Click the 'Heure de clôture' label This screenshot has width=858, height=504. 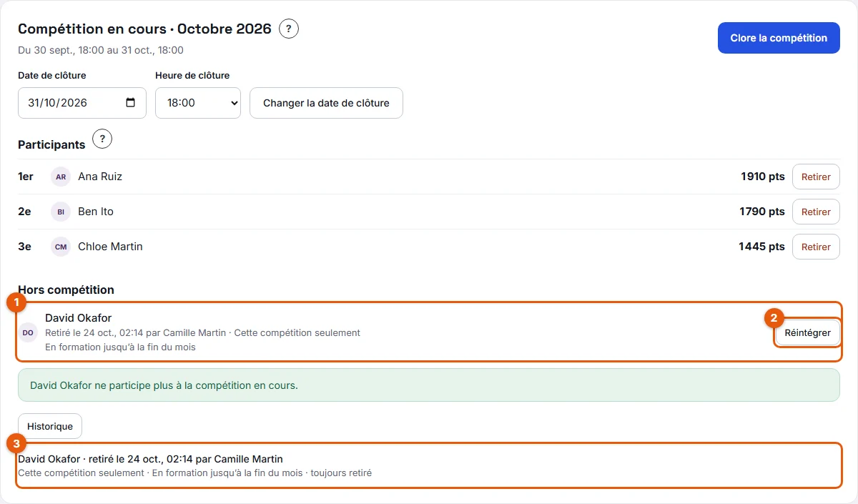coord(192,76)
